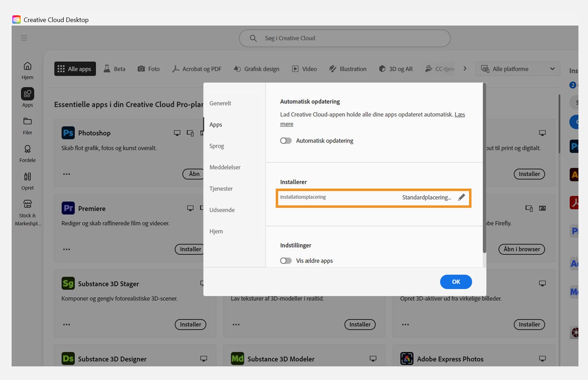Open the Opret icon in sidebar
The height and width of the screenshot is (380, 588).
pos(28,177)
